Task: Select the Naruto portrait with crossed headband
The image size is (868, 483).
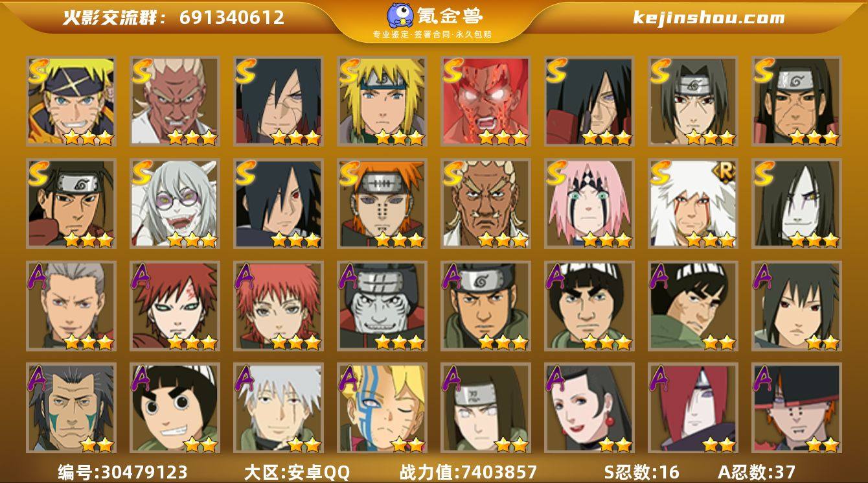Action: click(71, 100)
